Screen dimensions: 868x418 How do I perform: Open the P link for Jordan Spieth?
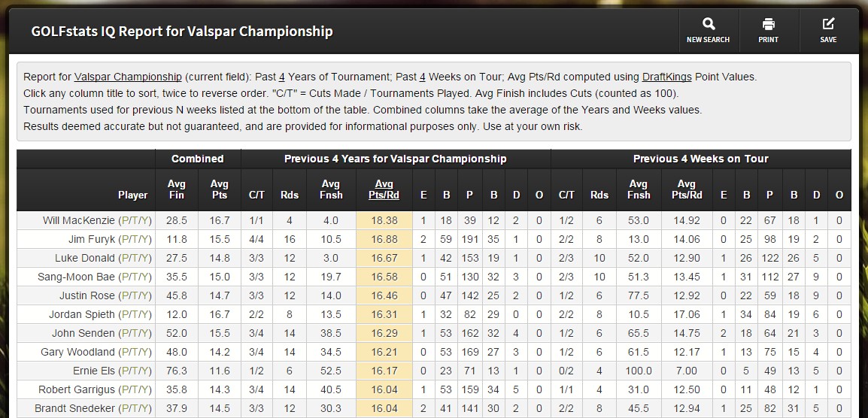124,315
